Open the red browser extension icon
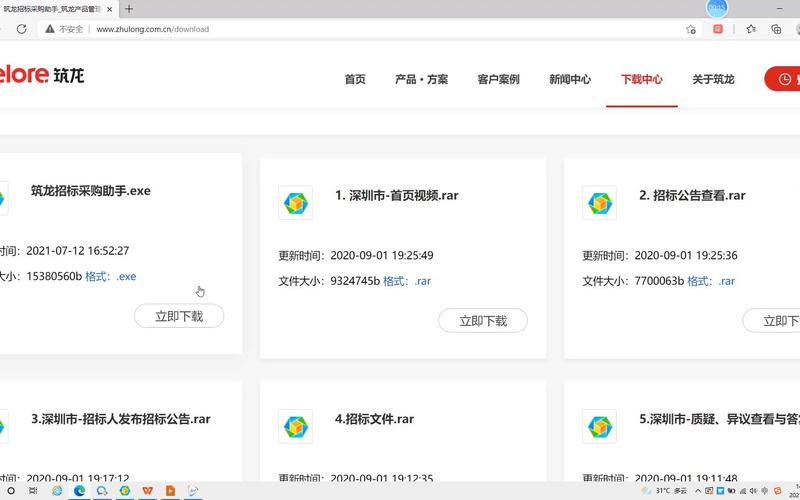The height and width of the screenshot is (500, 800). [718, 29]
